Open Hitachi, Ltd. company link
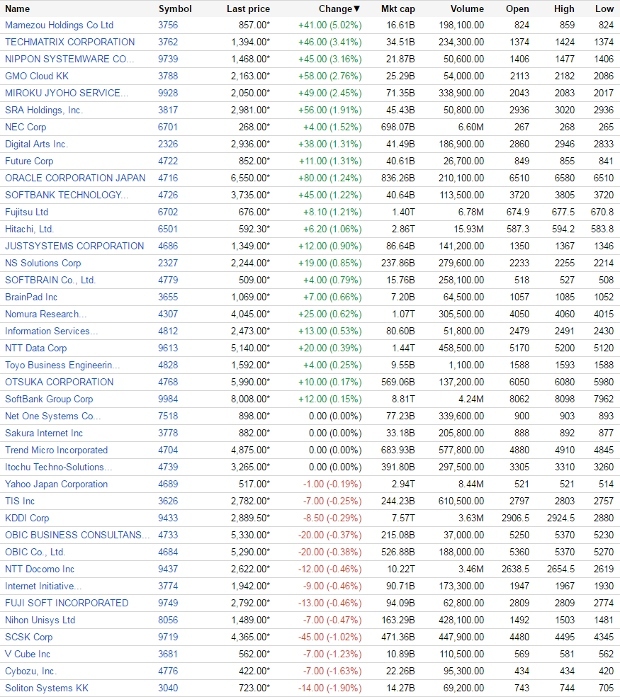This screenshot has height=697, width=620. point(29,229)
